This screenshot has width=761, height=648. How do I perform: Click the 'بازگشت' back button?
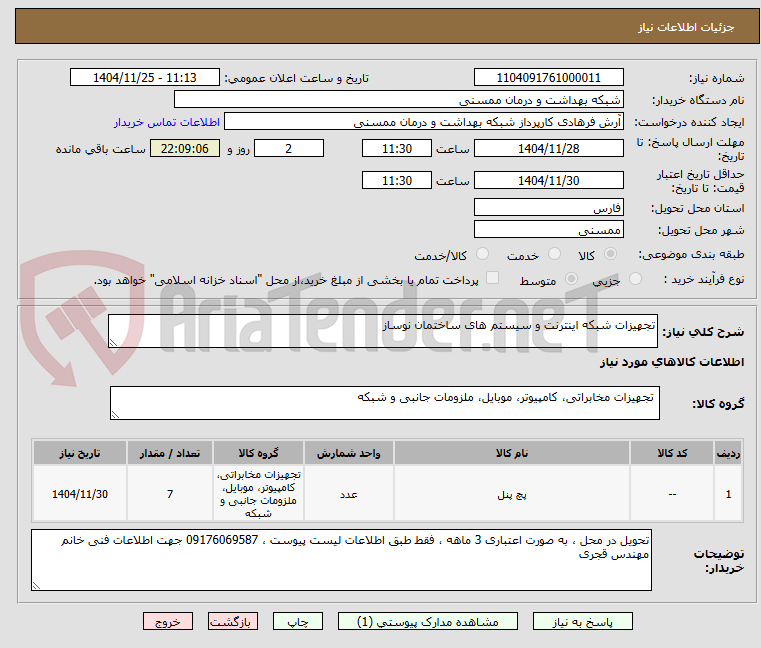[232, 621]
